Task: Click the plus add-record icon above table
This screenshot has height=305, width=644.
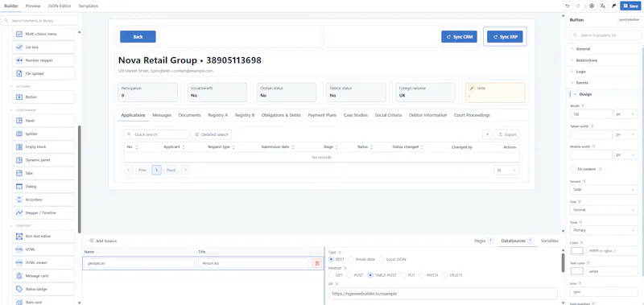Action: point(487,134)
